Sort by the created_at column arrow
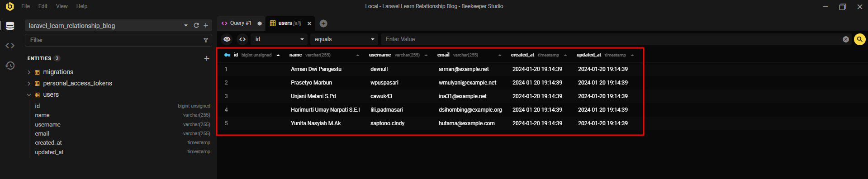 click(x=565, y=55)
